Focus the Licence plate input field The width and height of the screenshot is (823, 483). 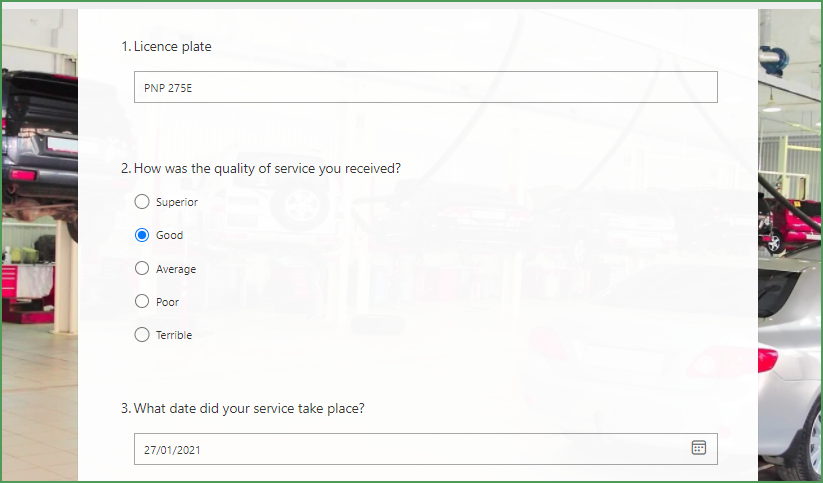tap(426, 87)
